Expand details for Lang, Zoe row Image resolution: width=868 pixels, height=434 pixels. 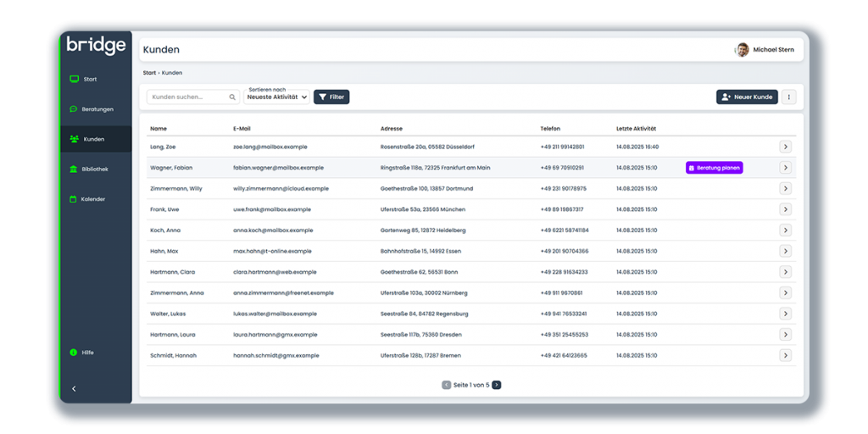(x=785, y=147)
